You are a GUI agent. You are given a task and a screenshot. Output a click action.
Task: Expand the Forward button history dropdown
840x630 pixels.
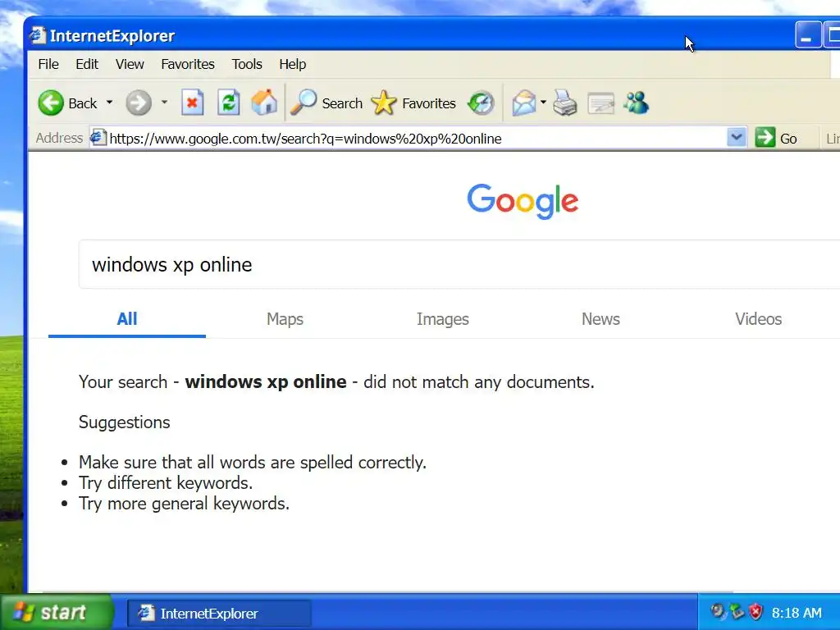coord(164,102)
